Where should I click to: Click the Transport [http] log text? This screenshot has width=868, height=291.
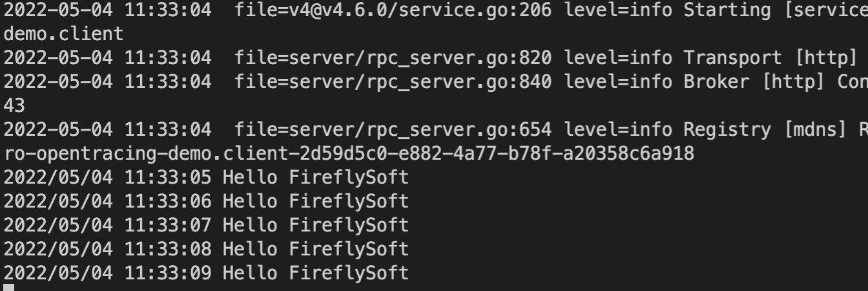pyautogui.click(x=770, y=58)
